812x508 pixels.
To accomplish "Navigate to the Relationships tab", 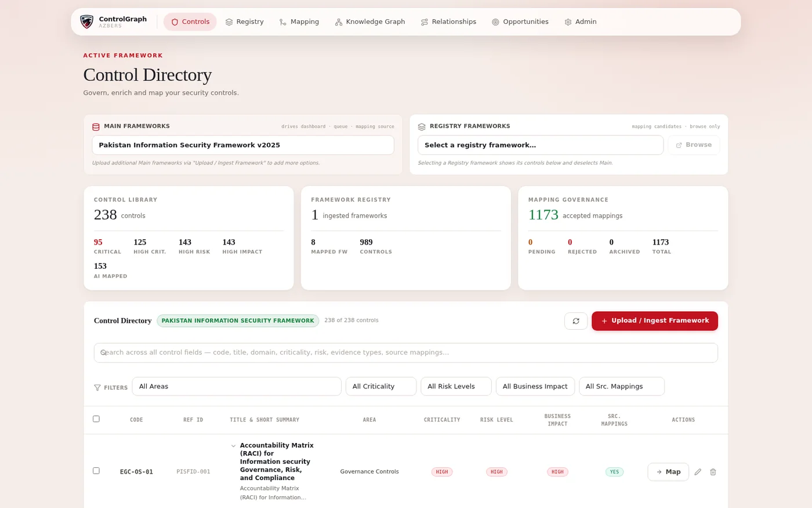I will tap(448, 22).
